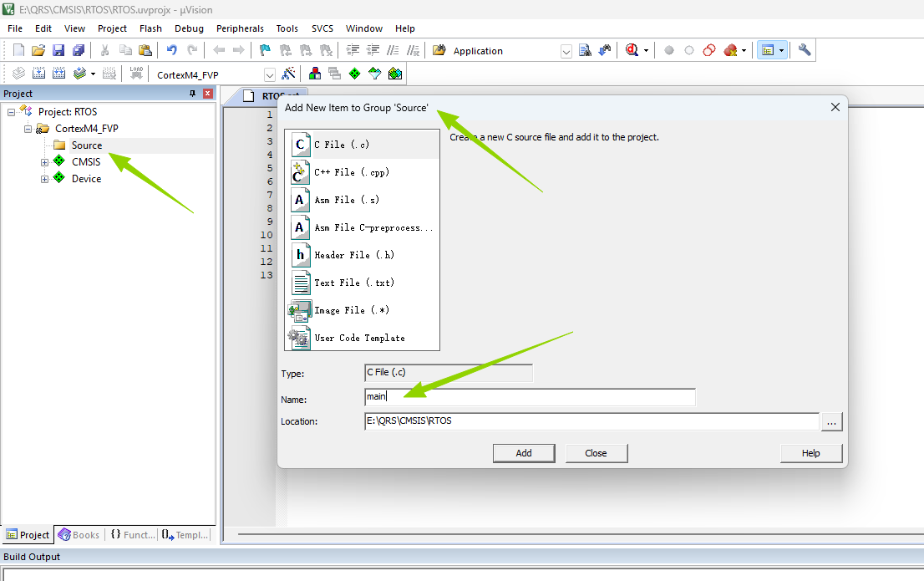924x581 pixels.
Task: Open the SVCS menu
Action: pos(322,28)
